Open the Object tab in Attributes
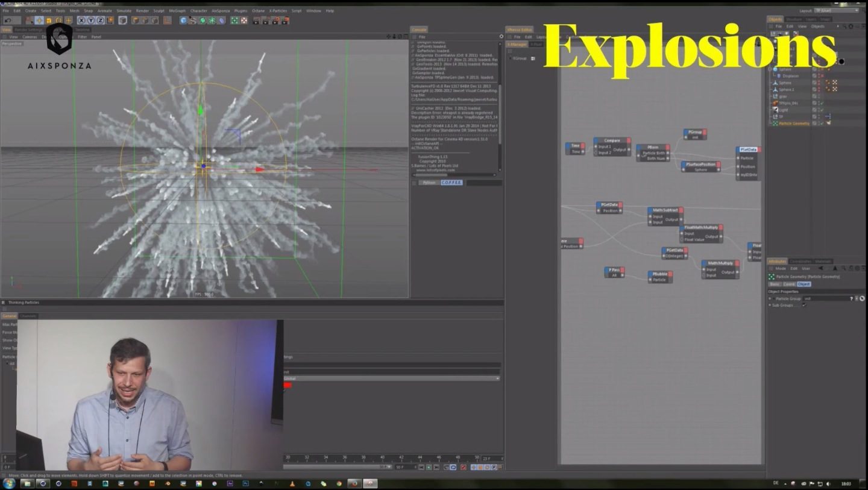 (804, 284)
